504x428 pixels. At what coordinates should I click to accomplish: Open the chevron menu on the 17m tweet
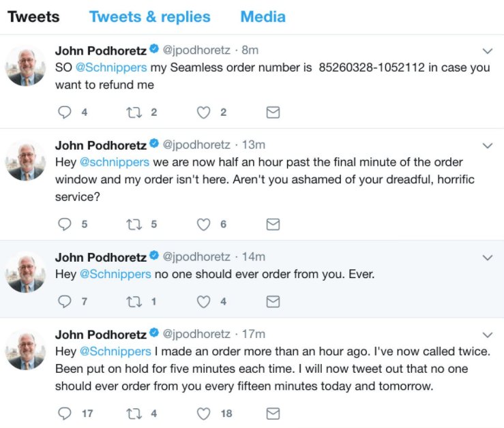click(x=488, y=335)
